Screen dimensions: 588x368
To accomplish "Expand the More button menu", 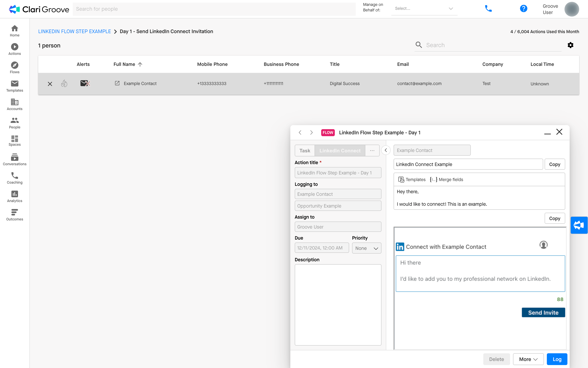I will pos(528,359).
